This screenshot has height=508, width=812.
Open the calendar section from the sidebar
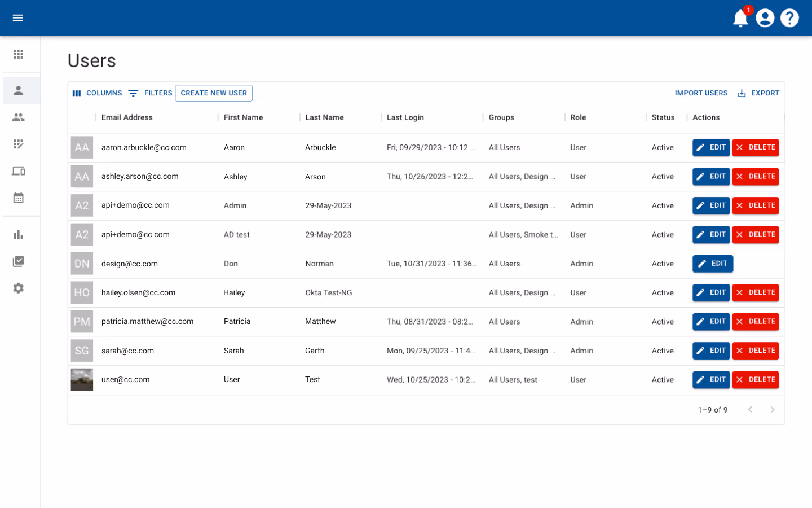point(18,198)
